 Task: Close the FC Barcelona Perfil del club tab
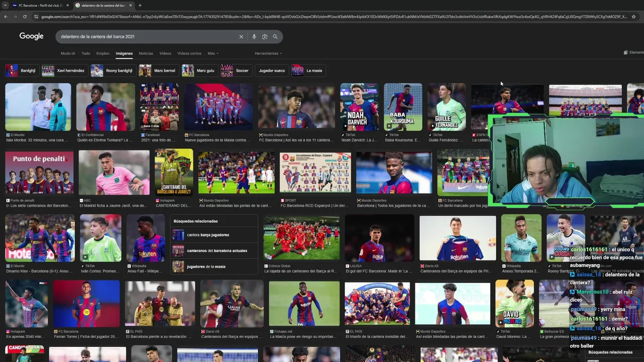[x=67, y=6]
